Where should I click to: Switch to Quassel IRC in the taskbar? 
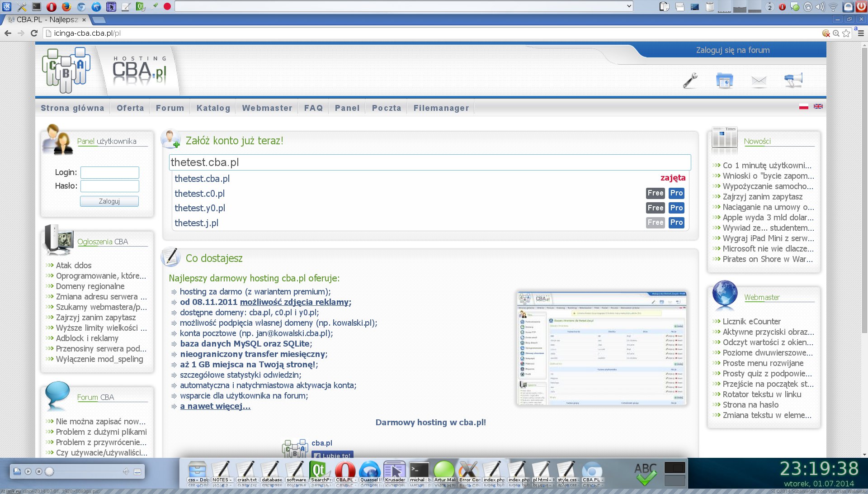370,472
